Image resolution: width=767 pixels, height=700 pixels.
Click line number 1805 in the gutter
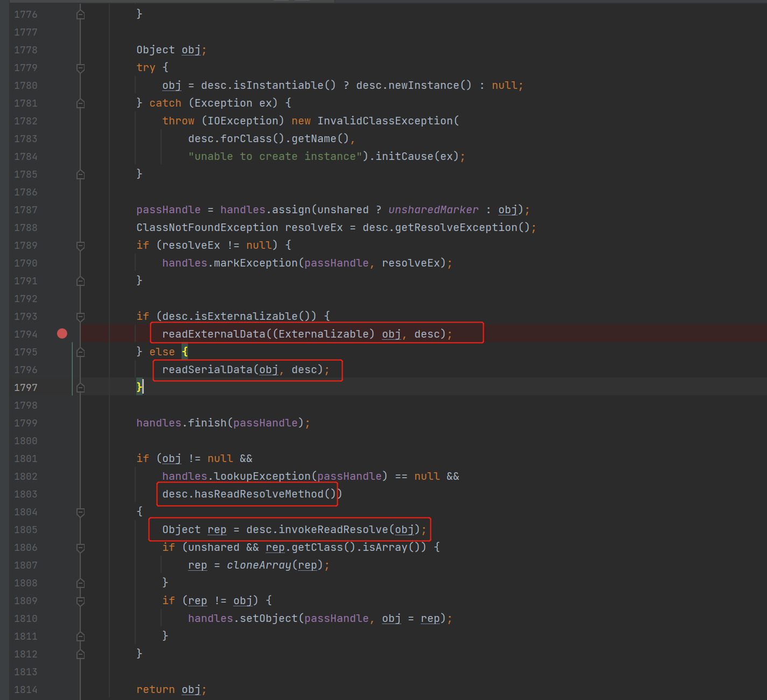(26, 530)
